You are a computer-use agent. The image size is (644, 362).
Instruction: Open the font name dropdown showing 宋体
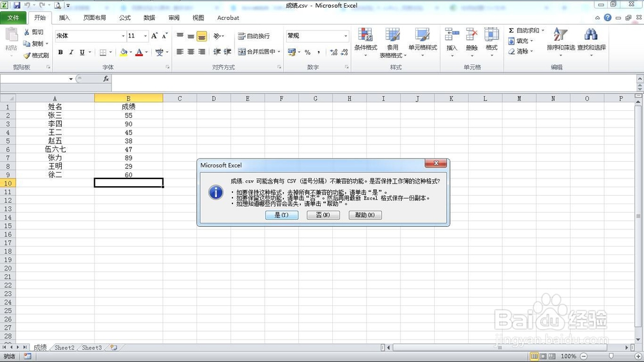pyautogui.click(x=123, y=36)
